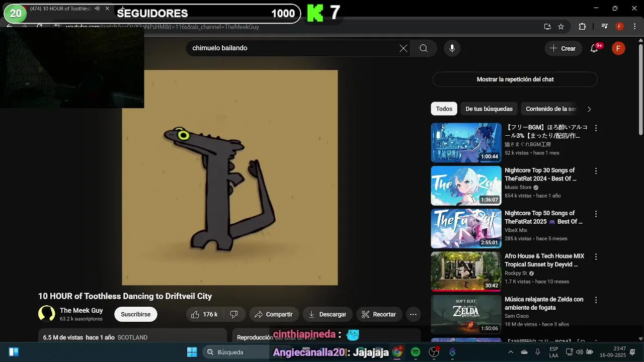Image resolution: width=644 pixels, height=362 pixels.
Task: Open more actions ellipsis under video
Action: coord(413,314)
